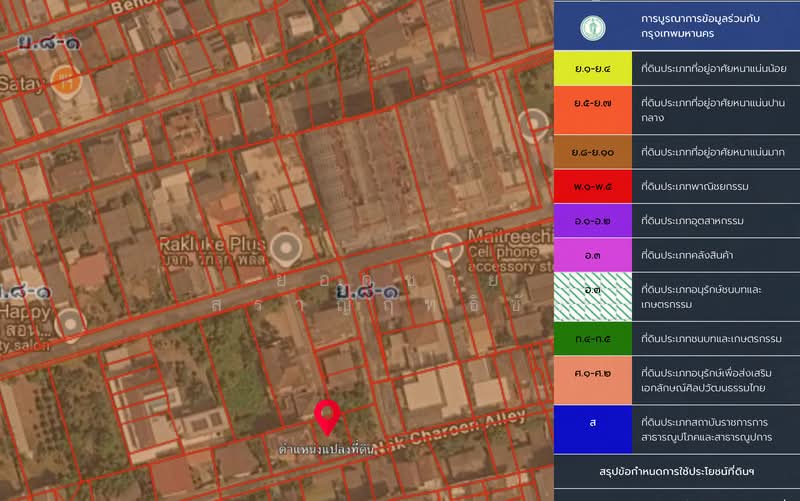Pick the brown ย.๘-ย.๑๐ zone swatch
Screen dimensions: 800x501
point(593,152)
